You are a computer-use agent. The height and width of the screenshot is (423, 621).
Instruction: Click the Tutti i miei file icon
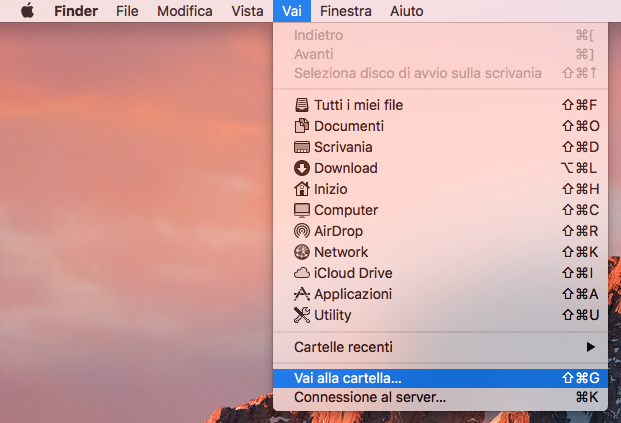pyautogui.click(x=302, y=105)
